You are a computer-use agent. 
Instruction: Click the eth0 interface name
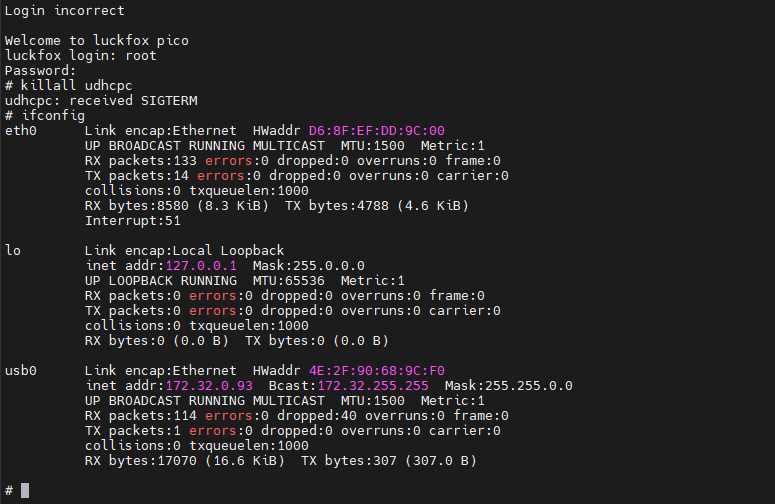pos(21,131)
